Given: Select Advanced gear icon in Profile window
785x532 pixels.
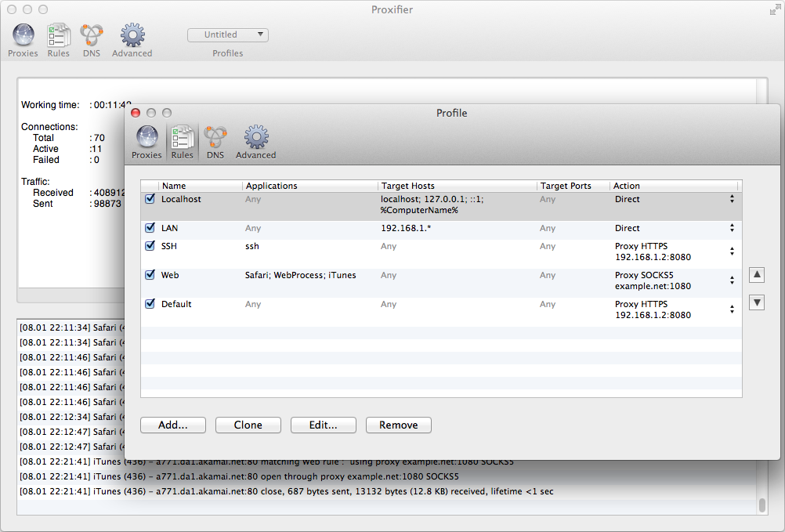Looking at the screenshot, I should (256, 142).
